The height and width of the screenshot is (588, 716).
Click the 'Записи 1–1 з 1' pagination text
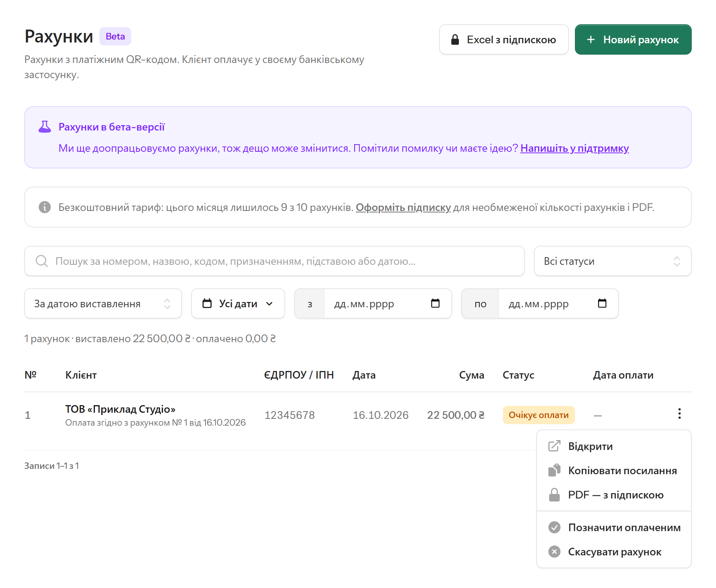[52, 465]
